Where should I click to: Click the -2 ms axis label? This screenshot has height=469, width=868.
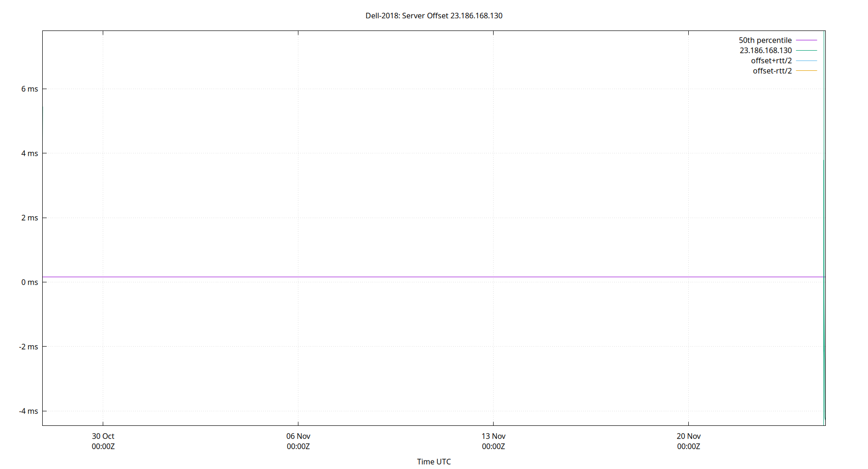28,347
